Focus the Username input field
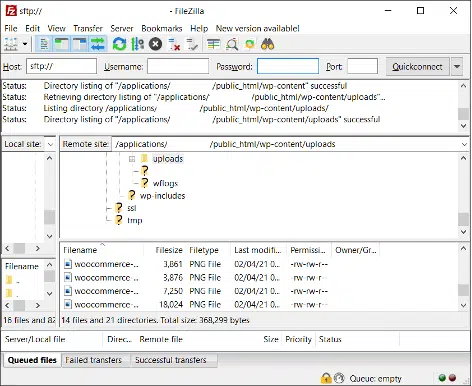Image resolution: width=472 pixels, height=386 pixels. [178, 66]
